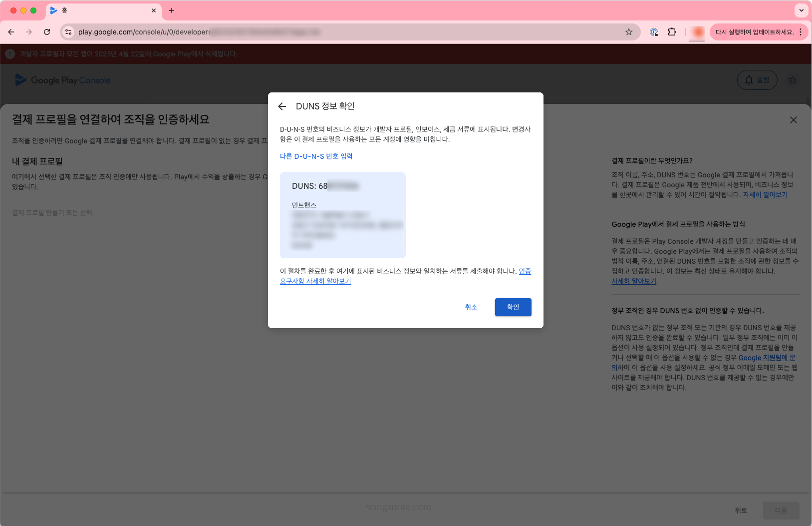The height and width of the screenshot is (526, 812).
Task: Open a new tab with plus icon
Action: [172, 10]
